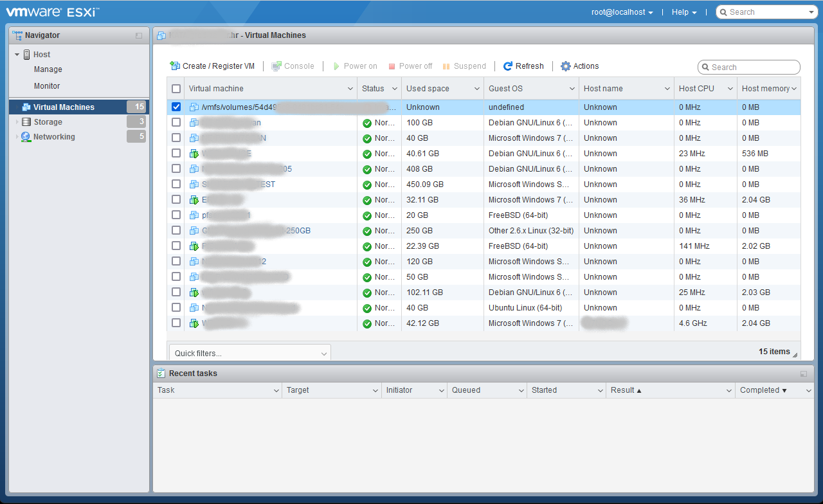Open the Quick filters dropdown

coord(249,353)
